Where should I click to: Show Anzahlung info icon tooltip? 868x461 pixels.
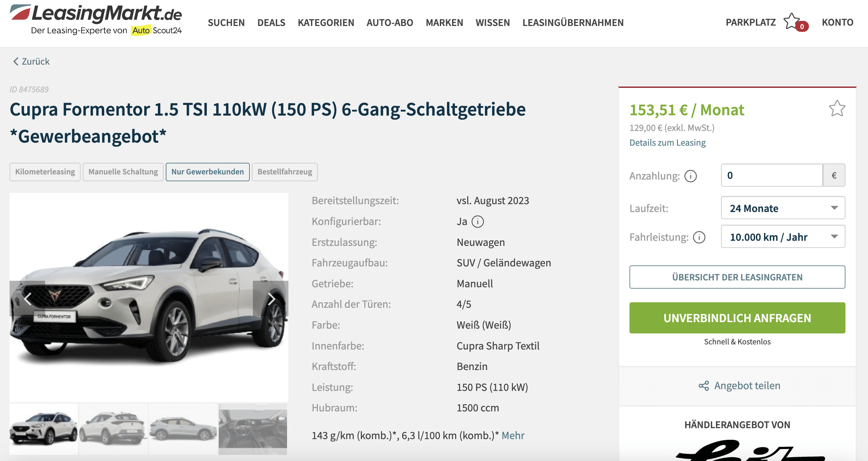(691, 176)
